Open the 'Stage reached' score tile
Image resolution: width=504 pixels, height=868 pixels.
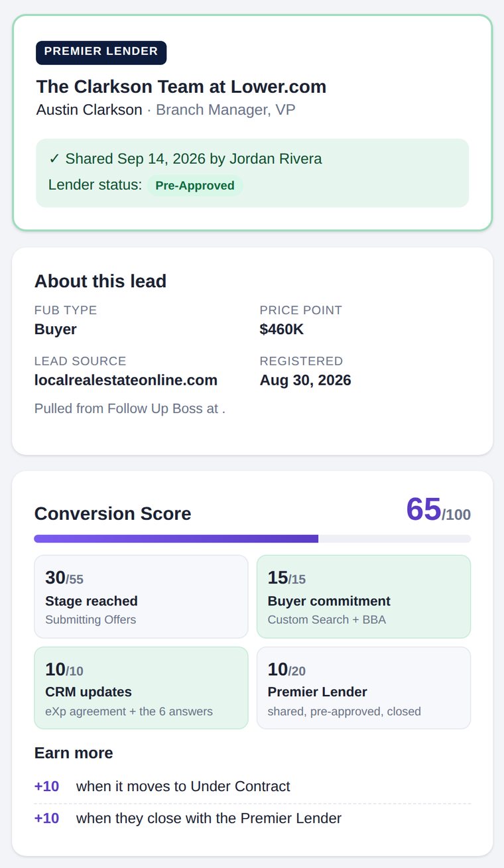tap(141, 596)
